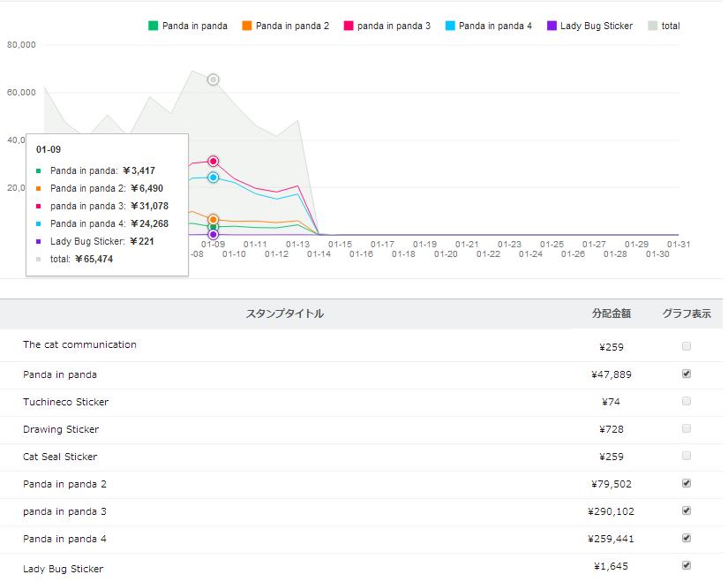The height and width of the screenshot is (582, 728).
Task: Click the ¥259,441 amount
Action: click(611, 540)
